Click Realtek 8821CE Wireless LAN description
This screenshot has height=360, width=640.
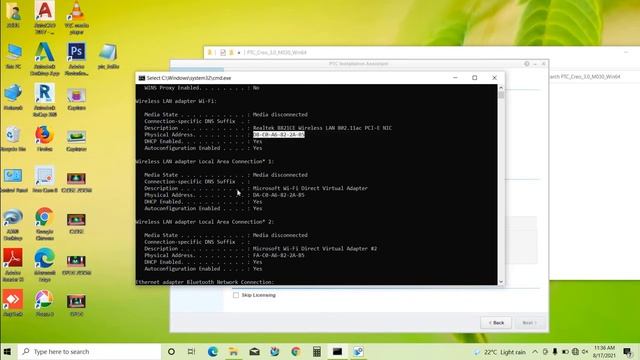point(322,128)
